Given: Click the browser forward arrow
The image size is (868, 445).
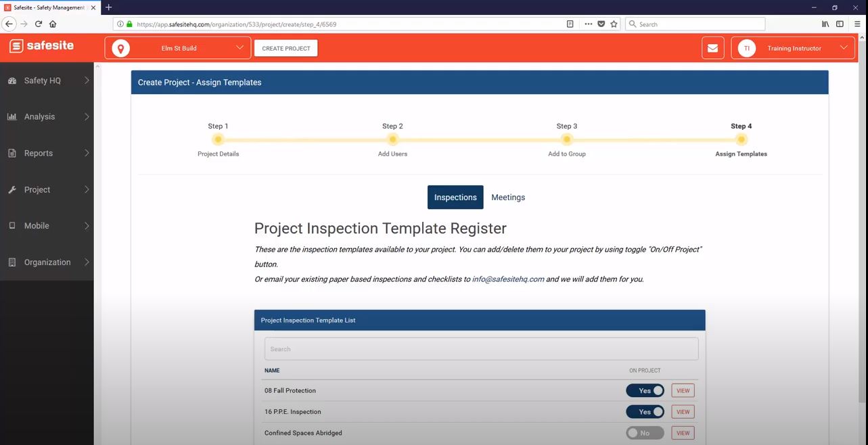Looking at the screenshot, I should point(24,24).
